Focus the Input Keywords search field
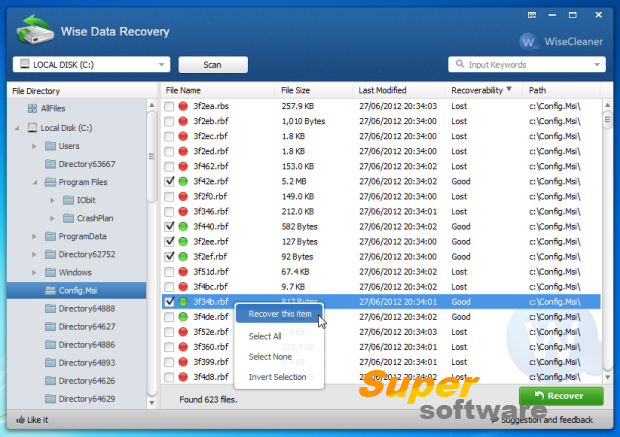This screenshot has width=620, height=437. (x=527, y=64)
